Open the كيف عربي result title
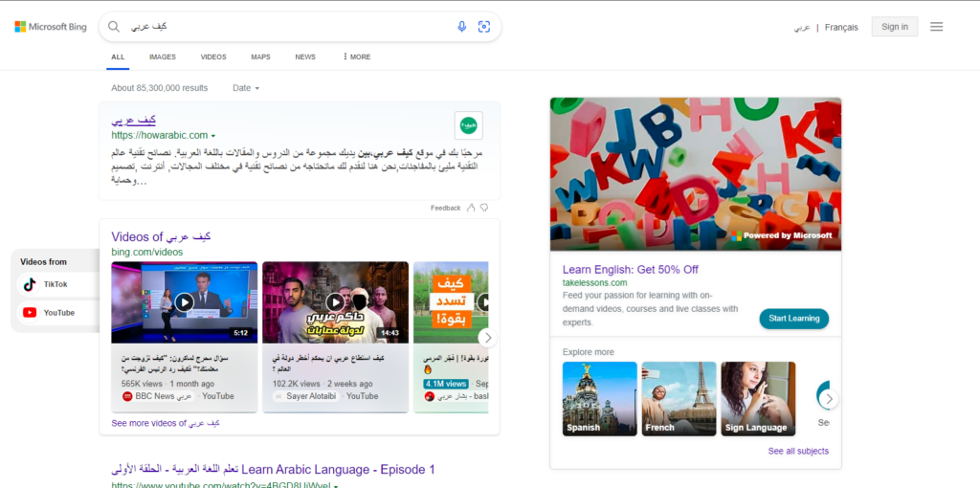 134,120
